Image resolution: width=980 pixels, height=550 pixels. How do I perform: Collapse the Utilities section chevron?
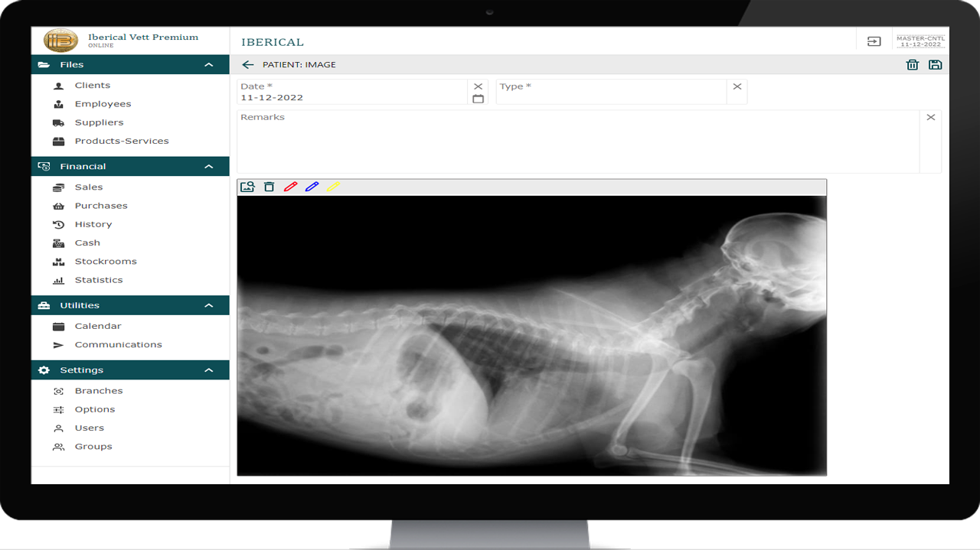tap(209, 306)
